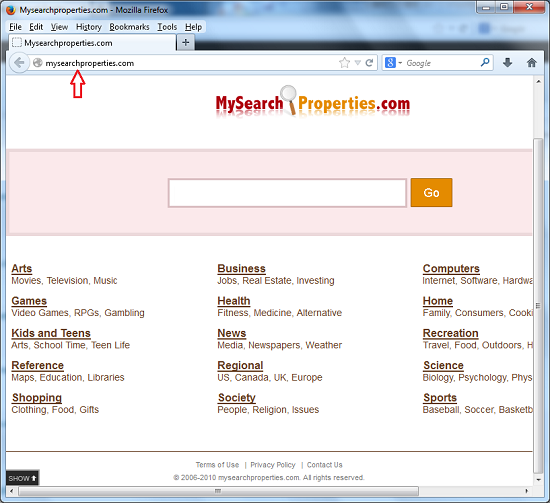Open the Arts category link
Screen dimensions: 550x503
[x=22, y=268]
